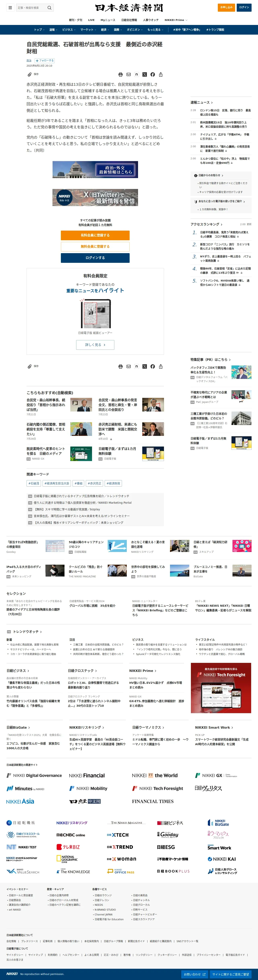Open the NATIONAL GEOGRAPHIC logo
The image size is (258, 980).
pos(67,859)
